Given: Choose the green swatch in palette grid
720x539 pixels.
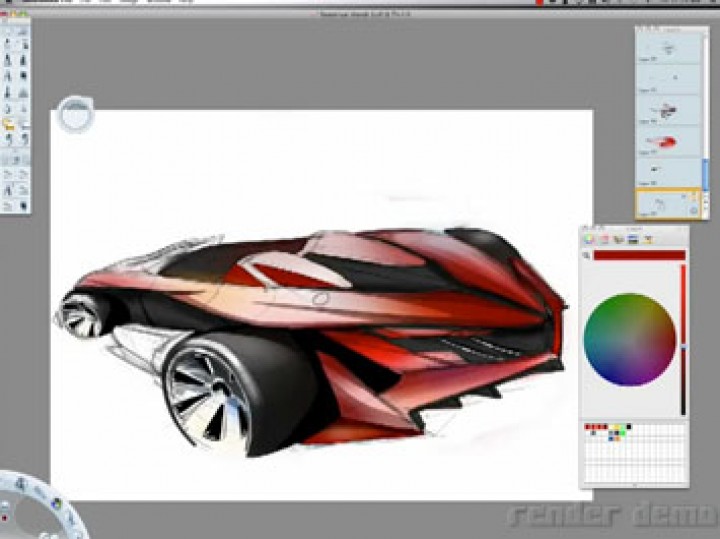Looking at the screenshot, I should pyautogui.click(x=623, y=432).
